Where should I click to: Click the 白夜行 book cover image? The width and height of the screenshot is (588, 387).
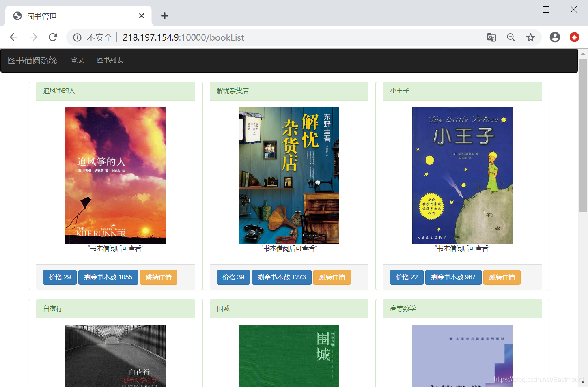point(116,356)
